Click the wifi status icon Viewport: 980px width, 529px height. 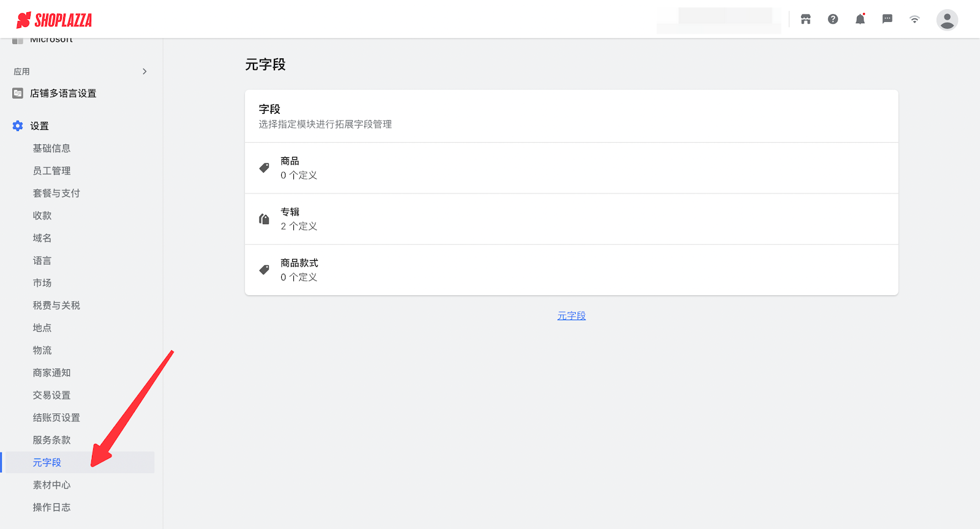(914, 20)
